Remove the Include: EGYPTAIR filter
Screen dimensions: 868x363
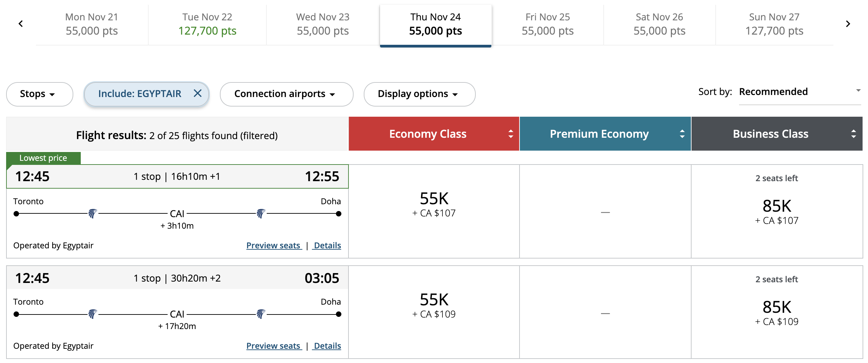click(197, 93)
